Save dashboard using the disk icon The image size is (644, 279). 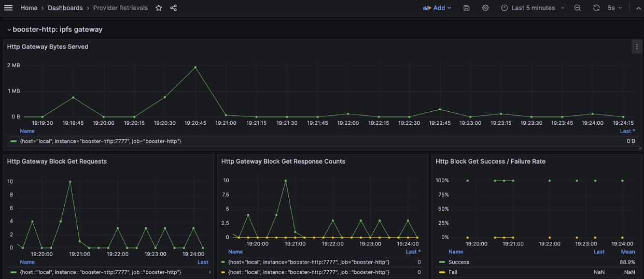tap(467, 8)
